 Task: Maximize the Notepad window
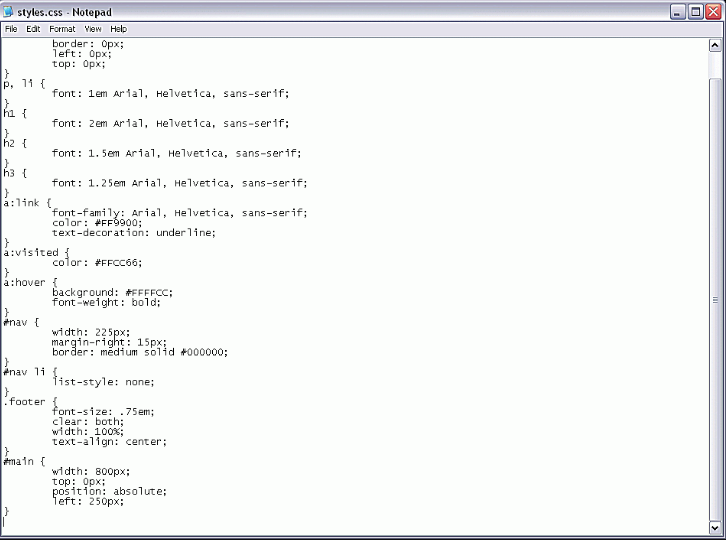[x=695, y=12]
